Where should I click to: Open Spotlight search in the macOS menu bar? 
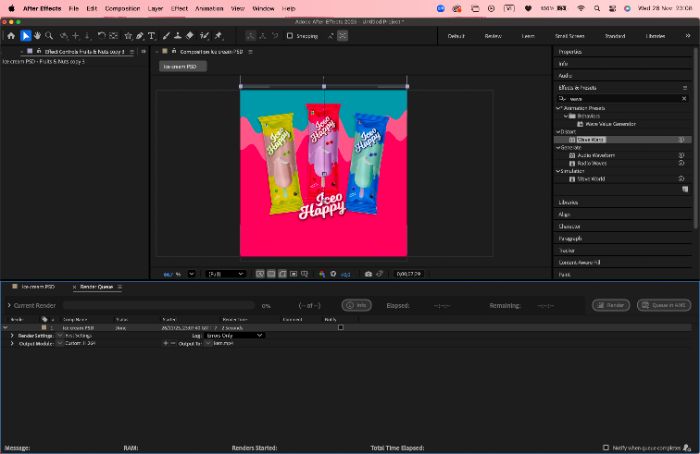[x=596, y=8]
